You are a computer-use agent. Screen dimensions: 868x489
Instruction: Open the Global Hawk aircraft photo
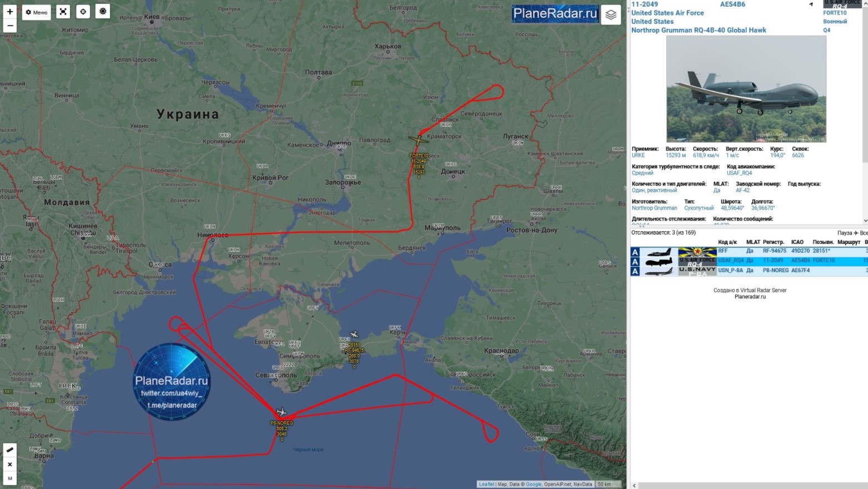[x=746, y=89]
